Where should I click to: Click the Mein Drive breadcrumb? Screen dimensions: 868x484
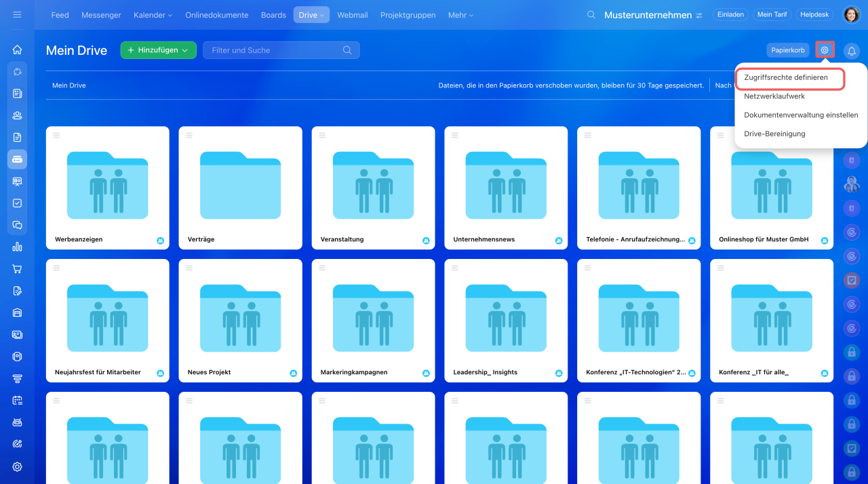point(69,85)
